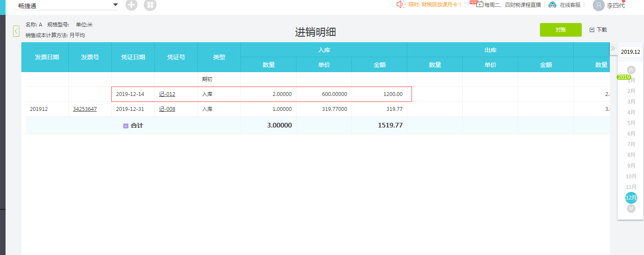Click the calendar icon beside 合计
Image resolution: width=644 pixels, height=255 pixels.
pos(126,126)
